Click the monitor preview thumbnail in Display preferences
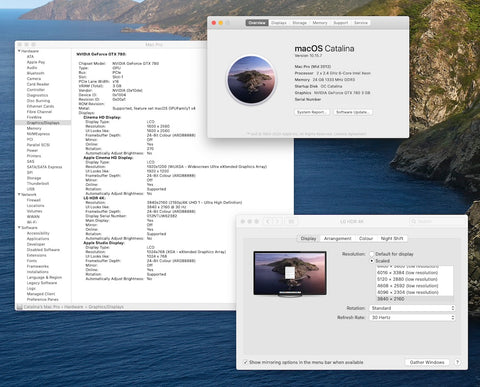 pos(290,274)
